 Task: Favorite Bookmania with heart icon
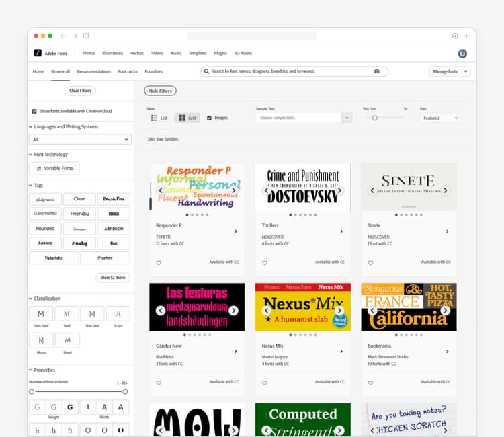pyautogui.click(x=370, y=383)
